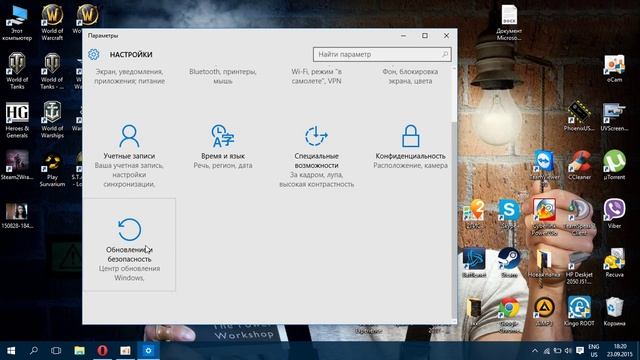Image resolution: width=640 pixels, height=360 pixels.
Task: Select the oCam desktop shortcut
Action: coord(614,68)
